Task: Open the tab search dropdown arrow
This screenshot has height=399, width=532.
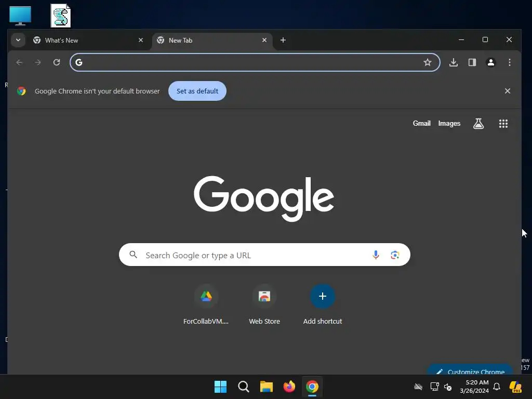Action: tap(18, 40)
